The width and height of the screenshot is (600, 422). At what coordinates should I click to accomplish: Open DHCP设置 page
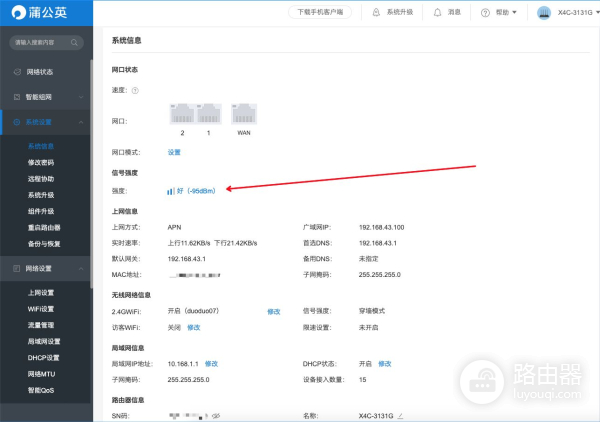coord(44,358)
